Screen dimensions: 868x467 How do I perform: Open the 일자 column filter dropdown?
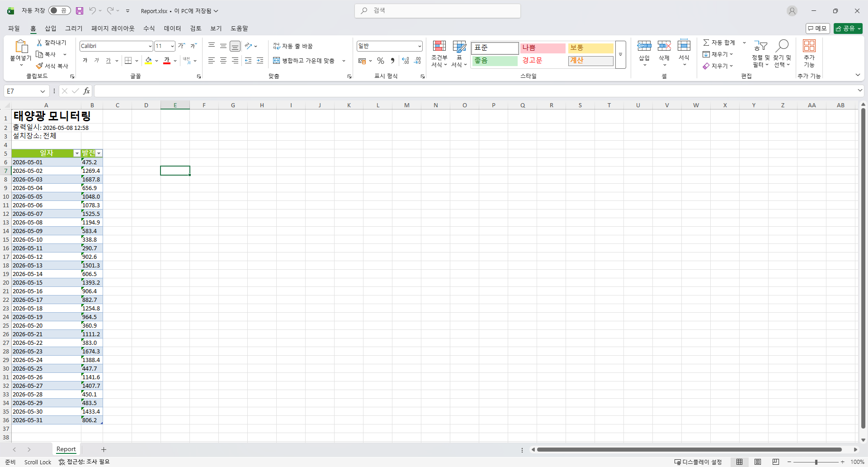click(x=77, y=153)
